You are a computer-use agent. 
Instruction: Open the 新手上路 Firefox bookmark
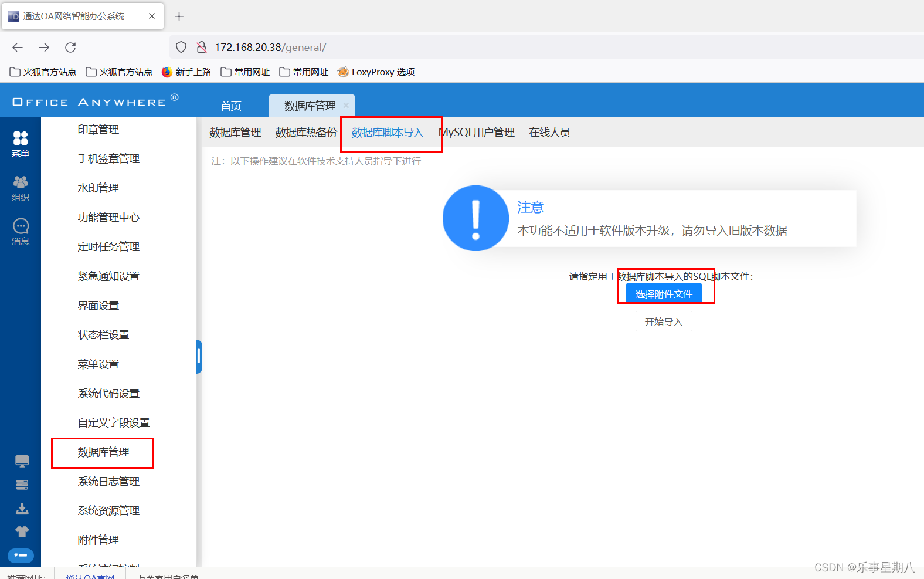[186, 72]
